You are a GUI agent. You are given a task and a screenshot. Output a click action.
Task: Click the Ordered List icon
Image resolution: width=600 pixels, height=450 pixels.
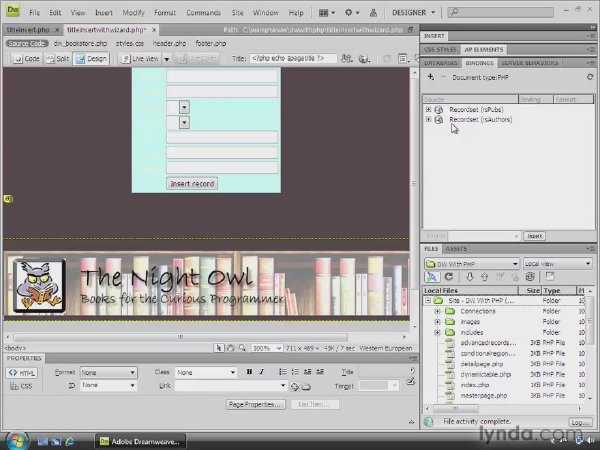coord(295,372)
